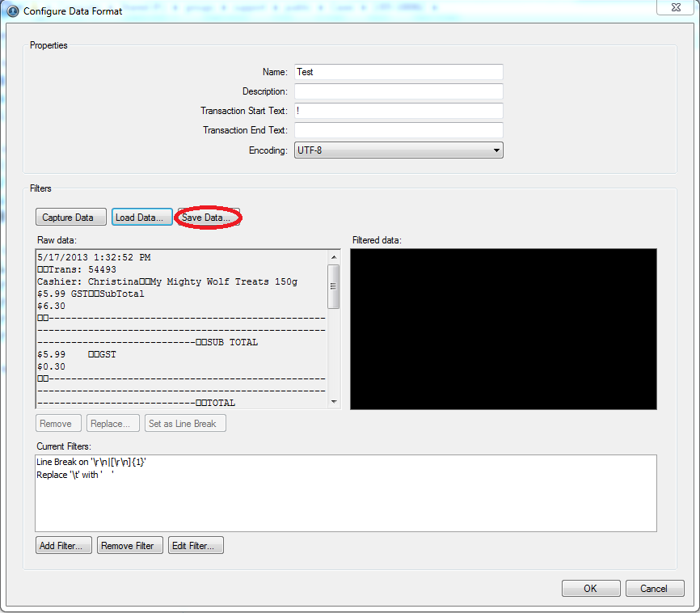The height and width of the screenshot is (613, 700).
Task: Click the Name input field
Action: (x=398, y=72)
